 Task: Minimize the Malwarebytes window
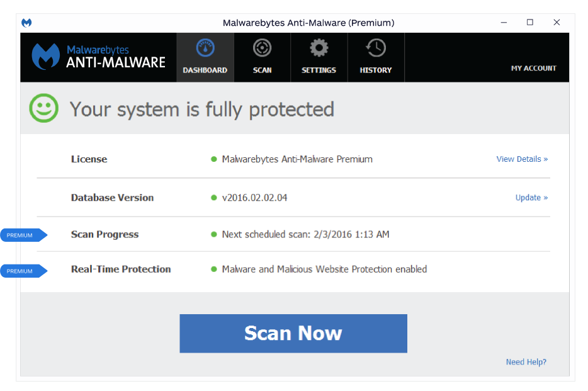point(504,23)
